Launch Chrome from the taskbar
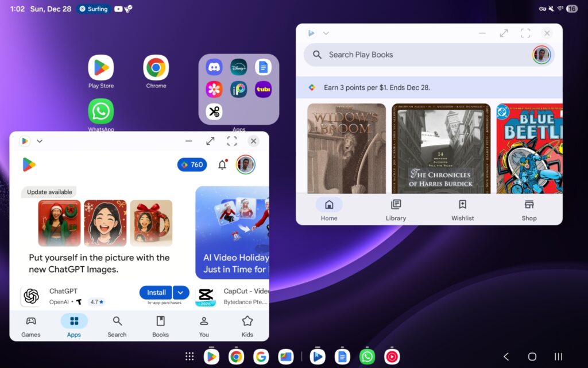 (236, 356)
